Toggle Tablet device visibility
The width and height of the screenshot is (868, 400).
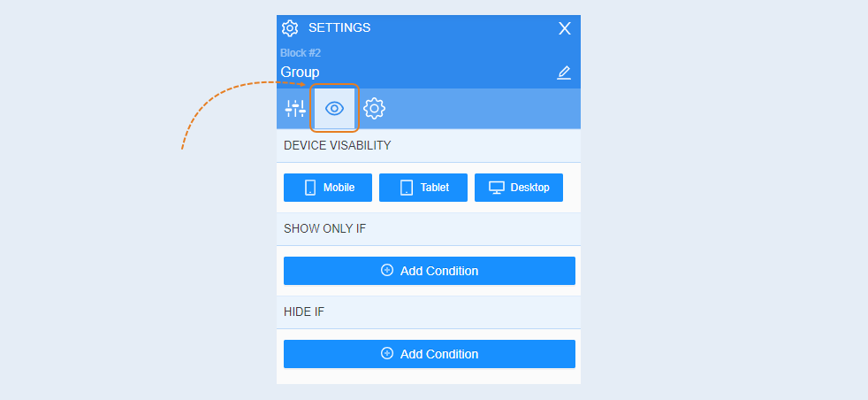[x=423, y=188]
